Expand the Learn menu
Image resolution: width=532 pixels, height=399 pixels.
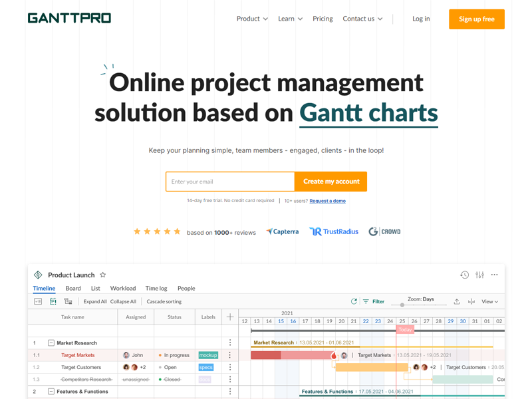tap(290, 19)
